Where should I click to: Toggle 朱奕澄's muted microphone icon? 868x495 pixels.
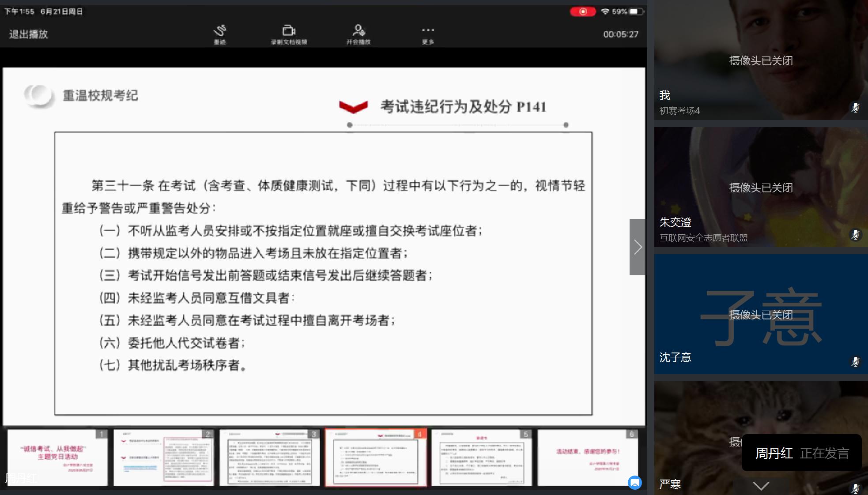[x=855, y=235]
